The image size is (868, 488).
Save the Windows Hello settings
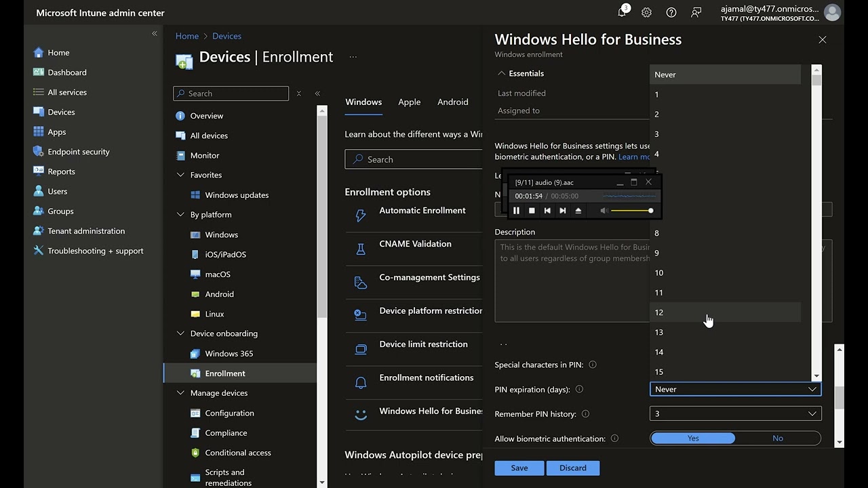[x=519, y=468]
